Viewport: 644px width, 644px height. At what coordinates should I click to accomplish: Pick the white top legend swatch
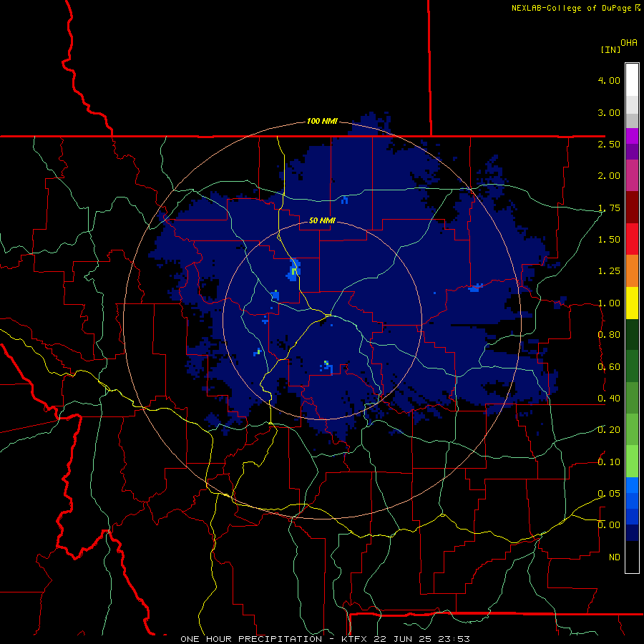coord(632,80)
